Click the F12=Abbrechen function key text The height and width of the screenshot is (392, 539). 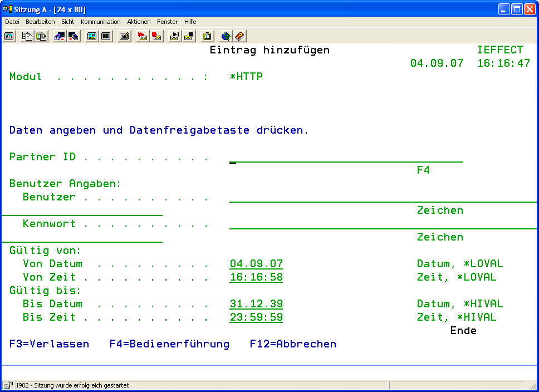pos(293,344)
